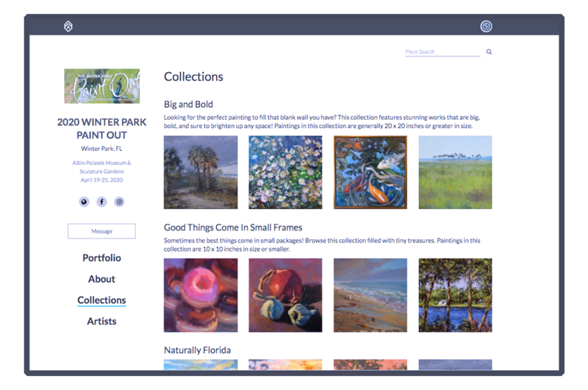Screen dimensions: 588x390
Task: Select the Collections nav item
Action: [x=101, y=300]
